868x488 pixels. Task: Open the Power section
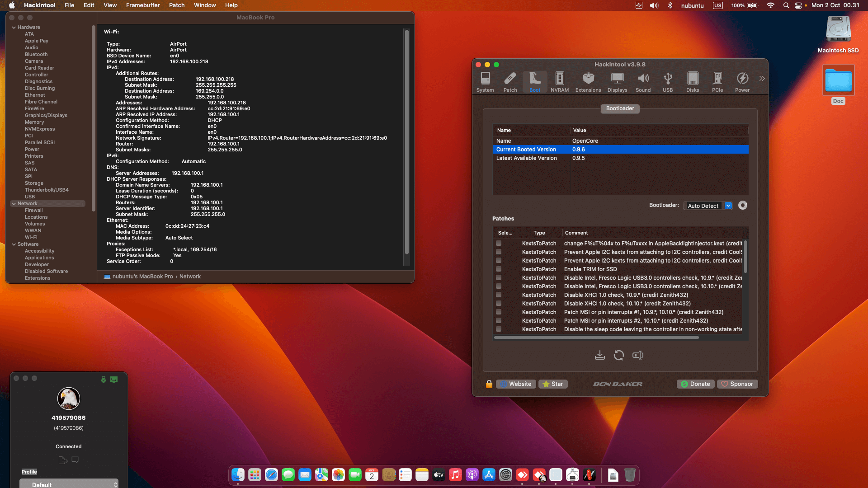click(x=742, y=82)
